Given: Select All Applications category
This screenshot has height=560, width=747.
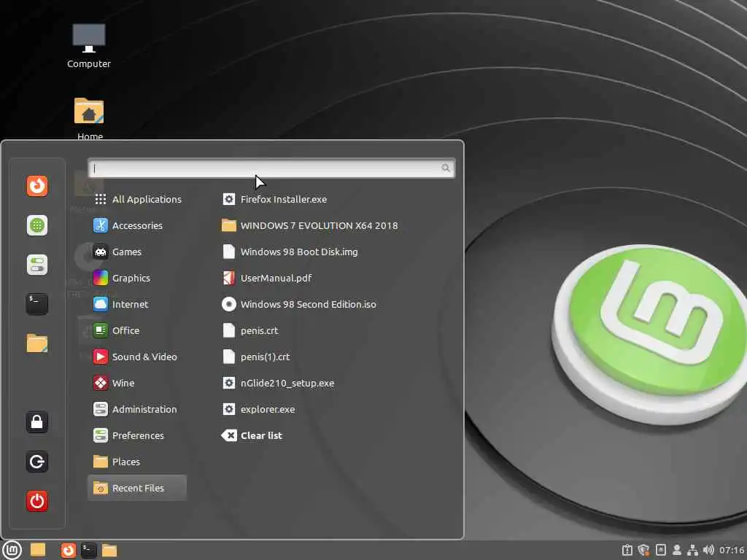Looking at the screenshot, I should click(137, 199).
